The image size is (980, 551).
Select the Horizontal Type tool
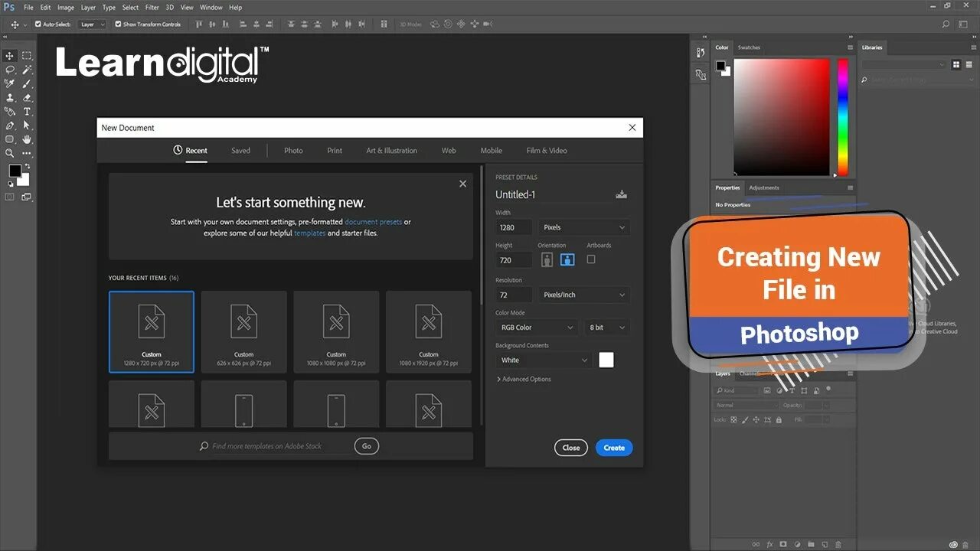point(27,112)
